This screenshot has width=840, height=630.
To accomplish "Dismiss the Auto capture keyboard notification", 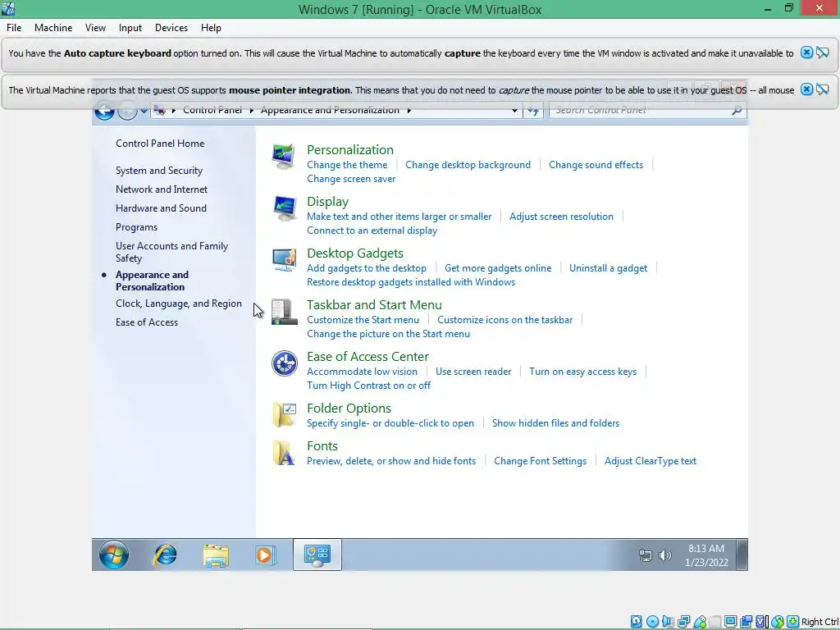I will (806, 52).
